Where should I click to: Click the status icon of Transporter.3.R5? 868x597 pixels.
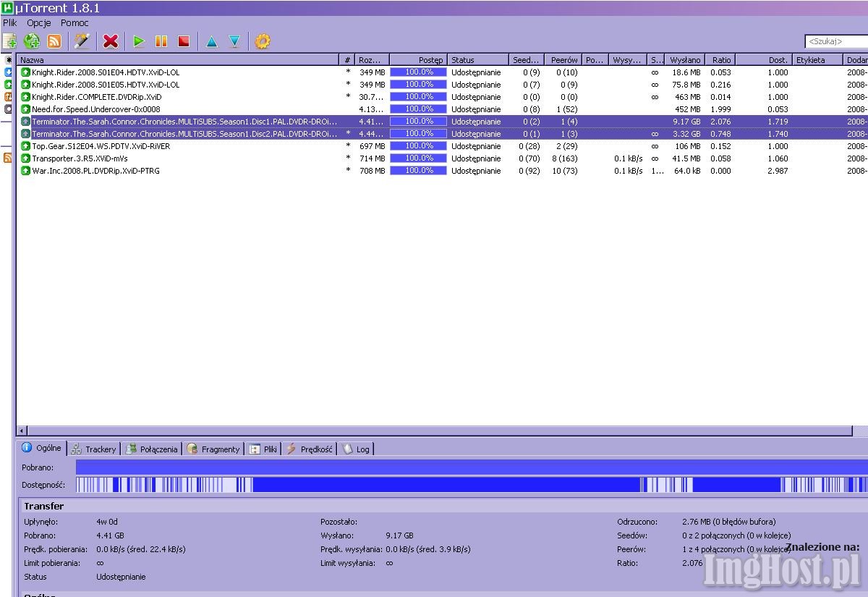coord(25,158)
